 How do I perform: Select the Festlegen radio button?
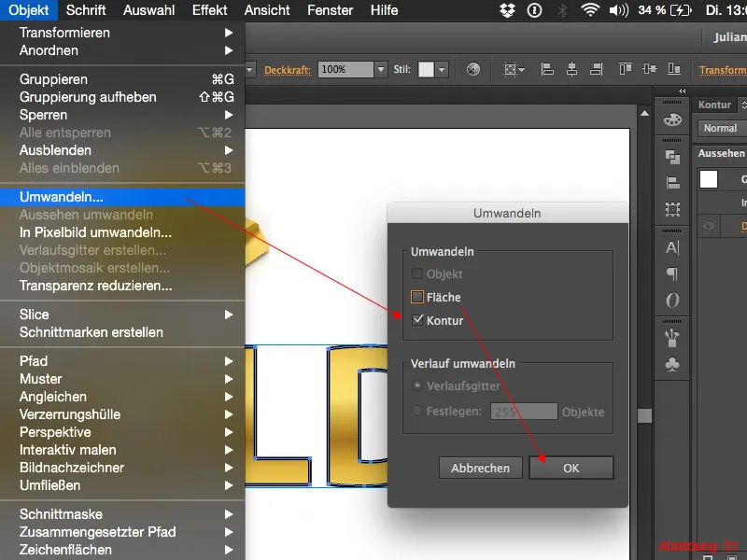click(416, 411)
